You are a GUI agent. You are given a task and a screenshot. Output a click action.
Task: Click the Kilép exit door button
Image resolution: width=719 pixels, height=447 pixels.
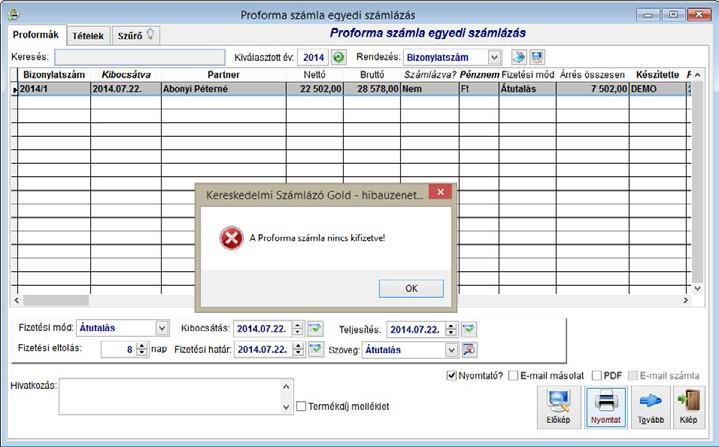click(x=689, y=407)
